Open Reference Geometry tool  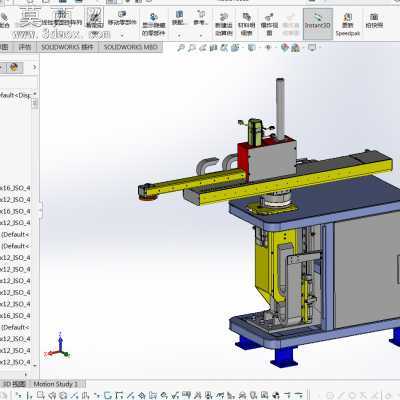click(201, 17)
